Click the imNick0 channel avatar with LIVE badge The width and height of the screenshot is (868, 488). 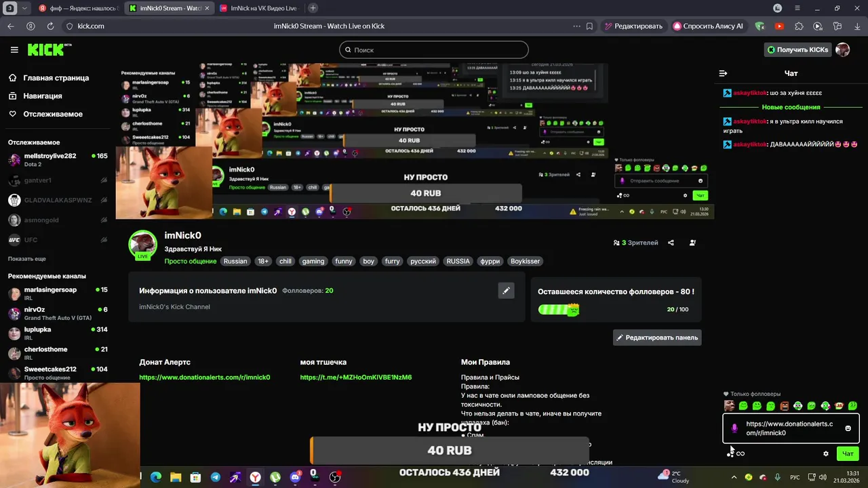(x=143, y=245)
